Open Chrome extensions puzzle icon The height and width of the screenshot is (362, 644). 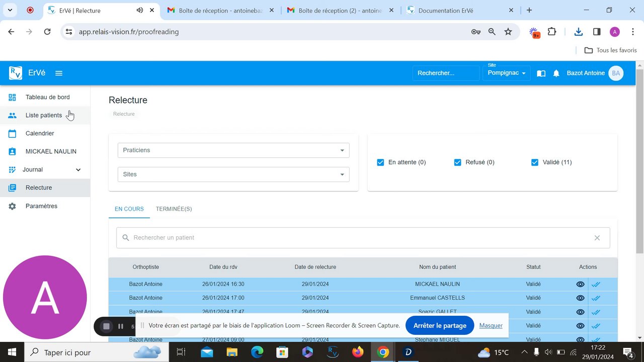pos(552,32)
